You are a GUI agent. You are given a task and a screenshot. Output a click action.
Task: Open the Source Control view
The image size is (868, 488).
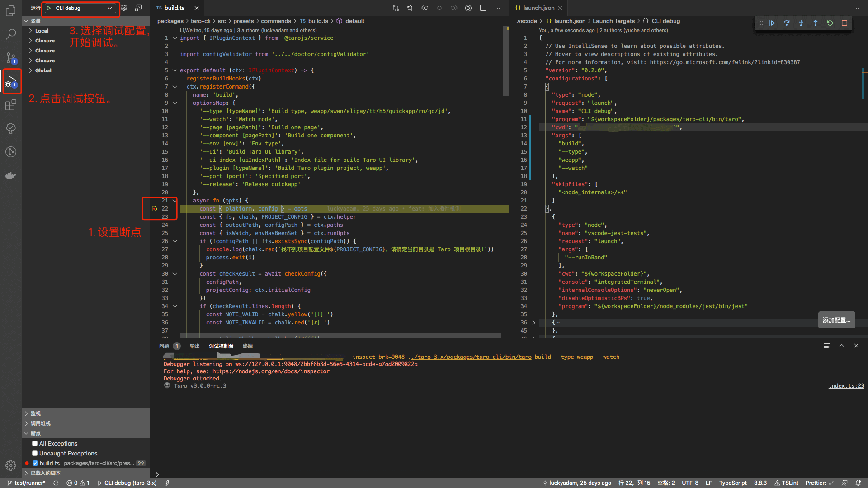[11, 58]
